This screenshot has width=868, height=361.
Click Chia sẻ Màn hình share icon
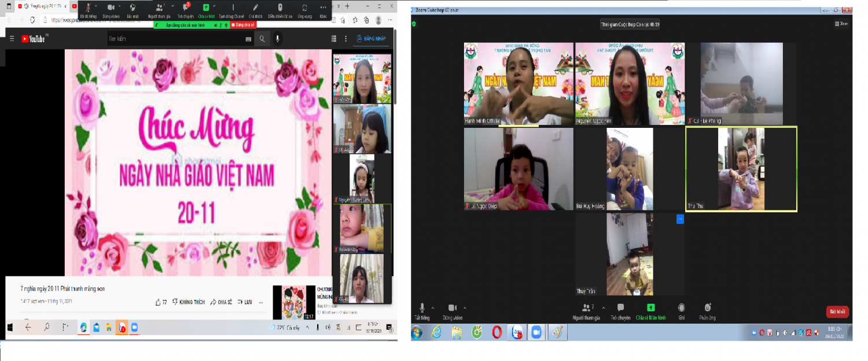click(x=651, y=308)
